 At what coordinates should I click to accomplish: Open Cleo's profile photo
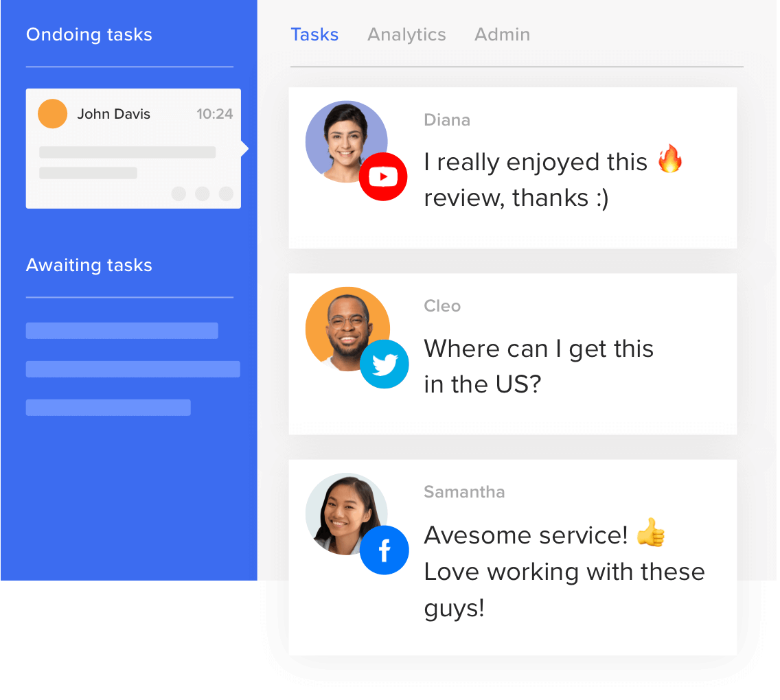343,323
